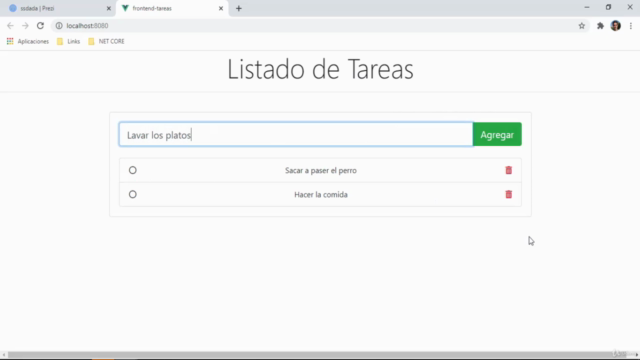
Task: Mark 'Sacar a paser el perro' as done
Action: (133, 170)
